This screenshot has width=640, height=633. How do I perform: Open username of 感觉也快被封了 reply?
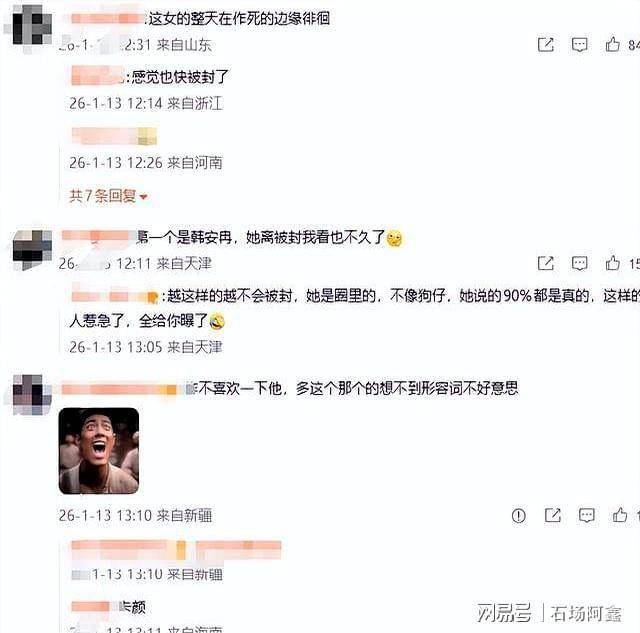point(98,76)
